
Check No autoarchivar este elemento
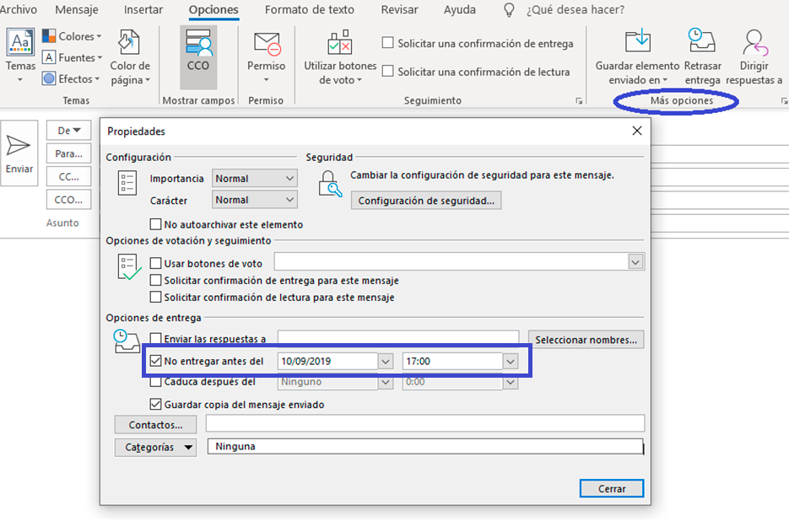(x=155, y=224)
